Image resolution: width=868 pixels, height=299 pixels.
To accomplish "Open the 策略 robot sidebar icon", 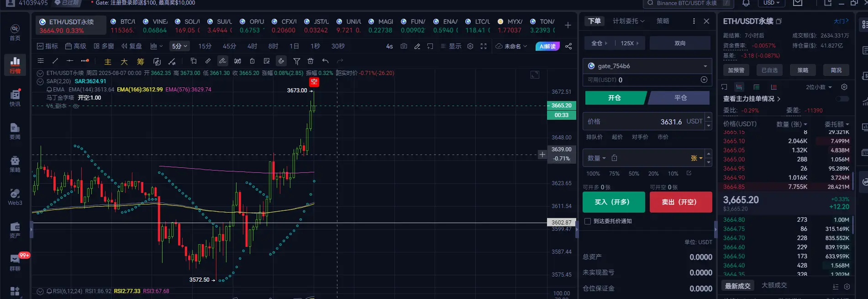I will (15, 164).
